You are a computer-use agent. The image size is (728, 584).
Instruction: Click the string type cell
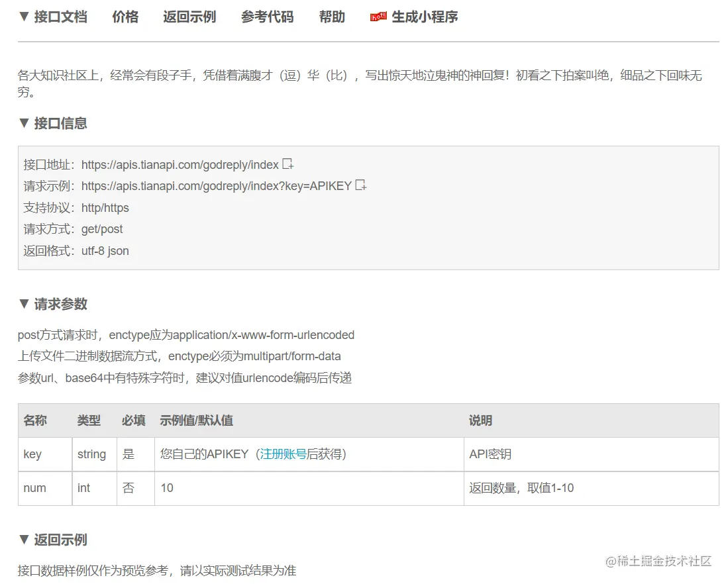coord(95,454)
